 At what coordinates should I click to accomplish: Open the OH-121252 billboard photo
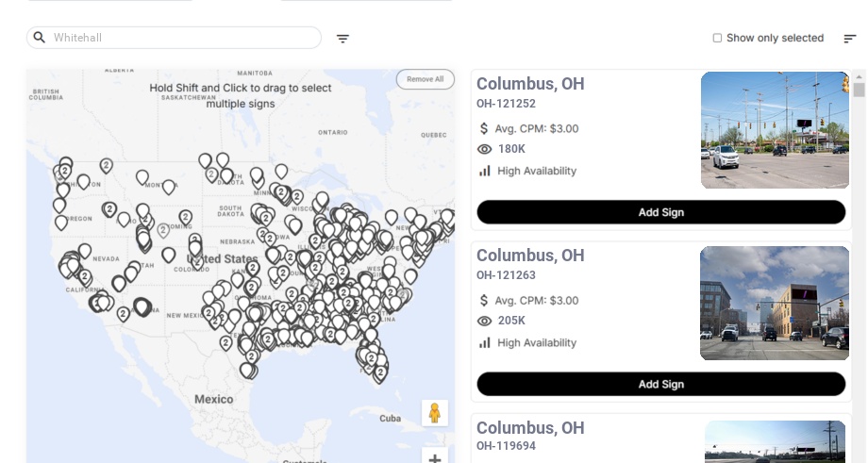coord(775,130)
